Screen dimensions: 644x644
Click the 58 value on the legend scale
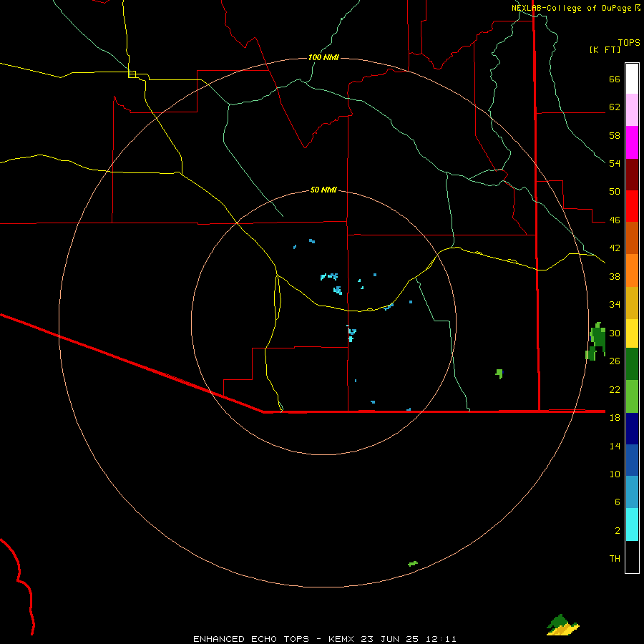click(615, 135)
